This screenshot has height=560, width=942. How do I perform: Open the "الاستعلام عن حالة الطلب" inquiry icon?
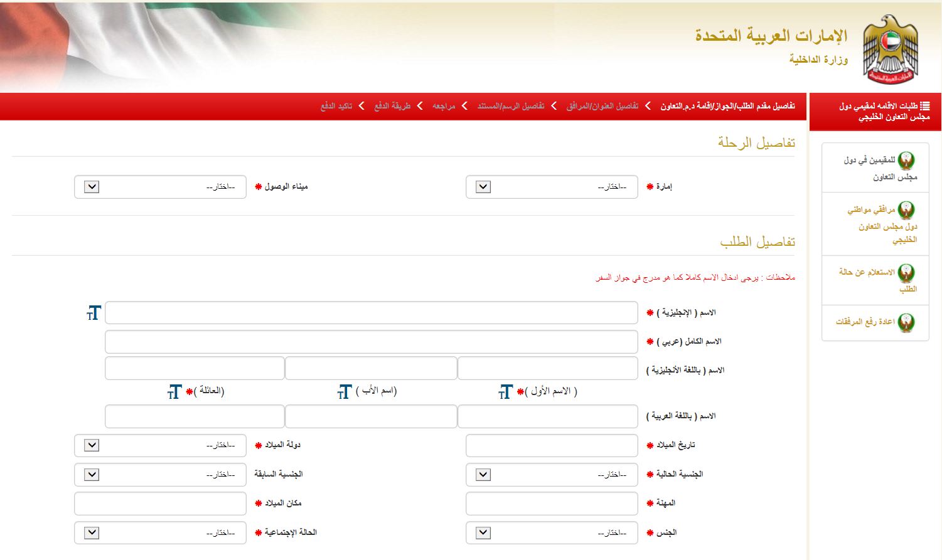point(906,271)
